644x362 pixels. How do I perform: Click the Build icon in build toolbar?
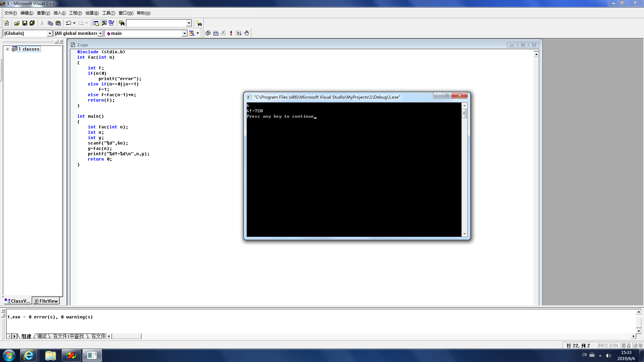pyautogui.click(x=216, y=33)
